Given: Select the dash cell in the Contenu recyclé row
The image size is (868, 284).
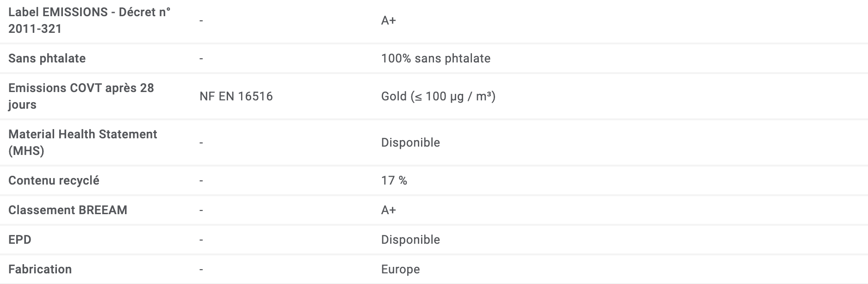Looking at the screenshot, I should point(201,180).
